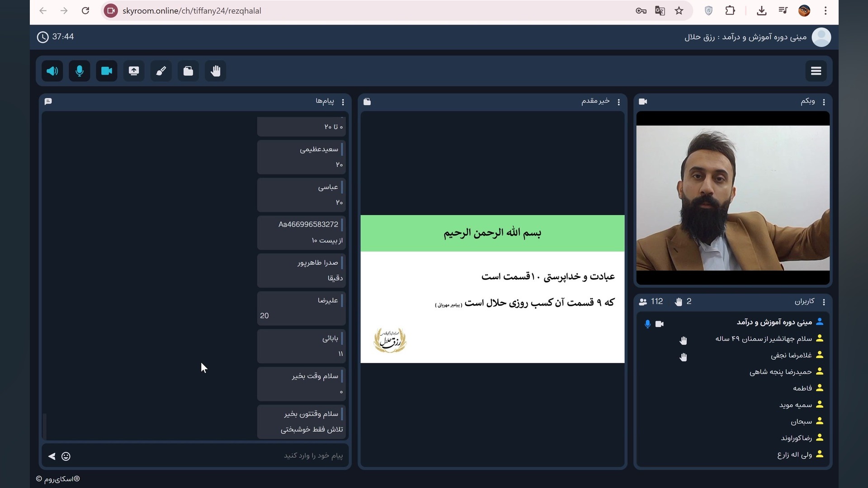
Task: Click the camera icon in the webcam panel header
Action: (x=643, y=102)
